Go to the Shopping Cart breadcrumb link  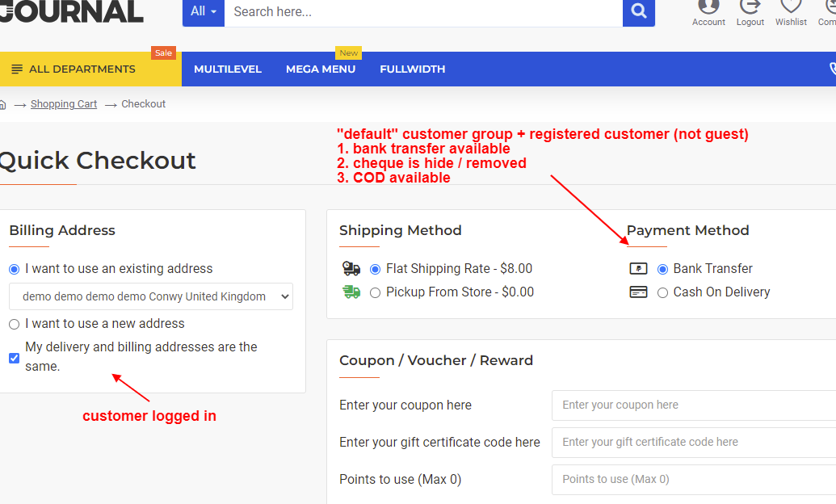click(x=64, y=104)
